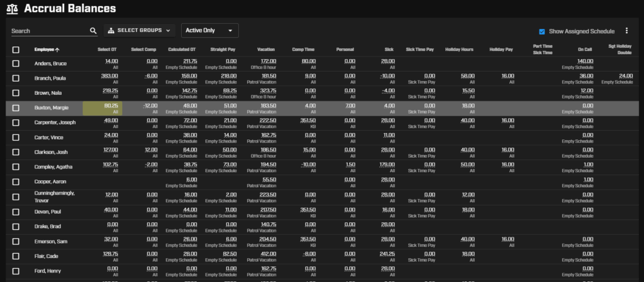Click Anders, Bruce's 172.00 Vacation value
The image size is (644, 282).
tap(268, 61)
